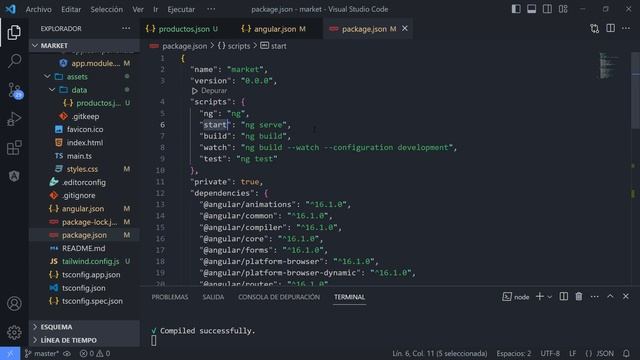
Task: Open index.html in the explorer
Action: (84, 142)
